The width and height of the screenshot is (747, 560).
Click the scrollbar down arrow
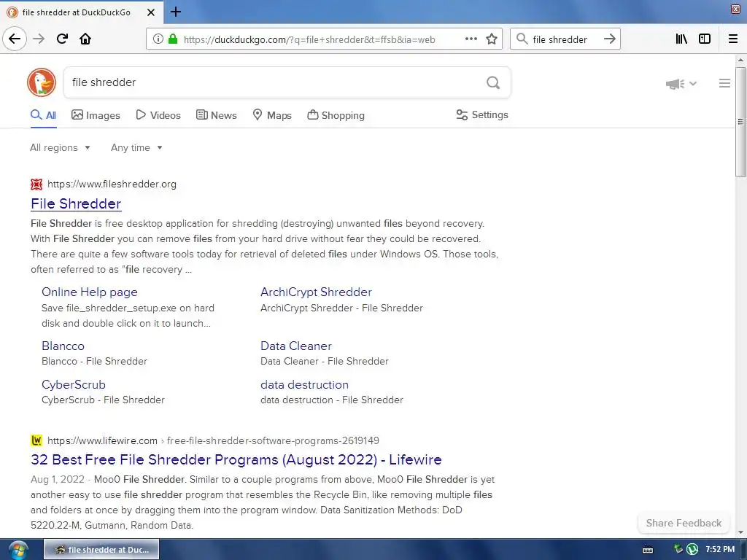pos(740,532)
